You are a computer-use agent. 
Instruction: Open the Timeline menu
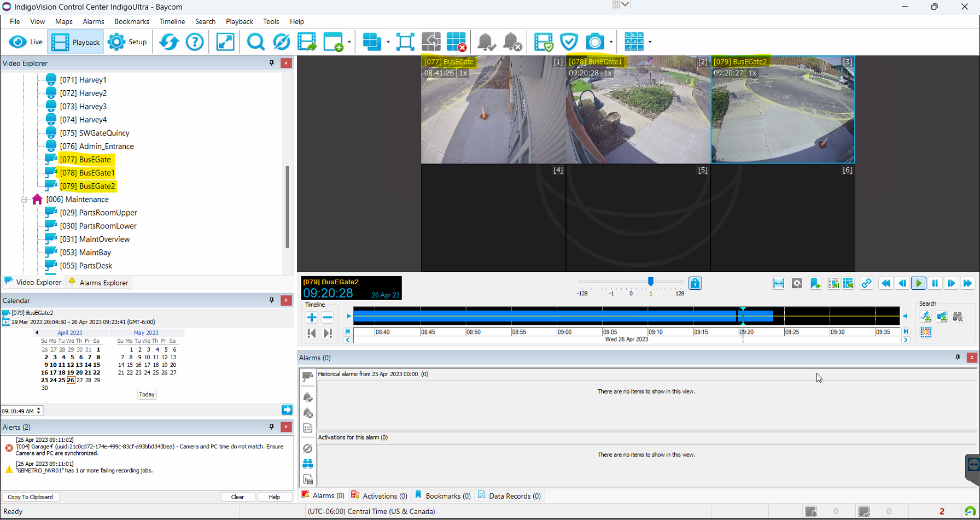[x=172, y=21]
